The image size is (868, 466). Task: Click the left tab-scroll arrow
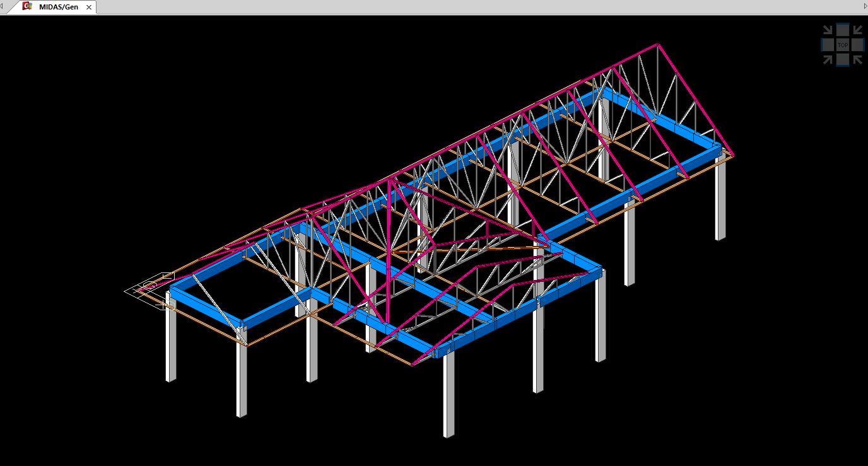pos(3,6)
